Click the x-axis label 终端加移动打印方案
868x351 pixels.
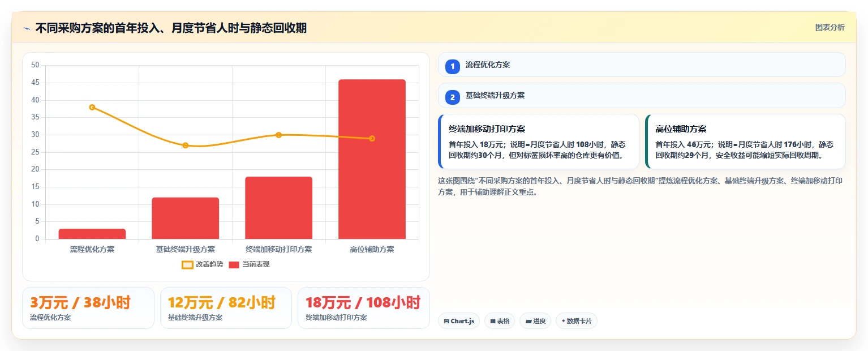279,249
